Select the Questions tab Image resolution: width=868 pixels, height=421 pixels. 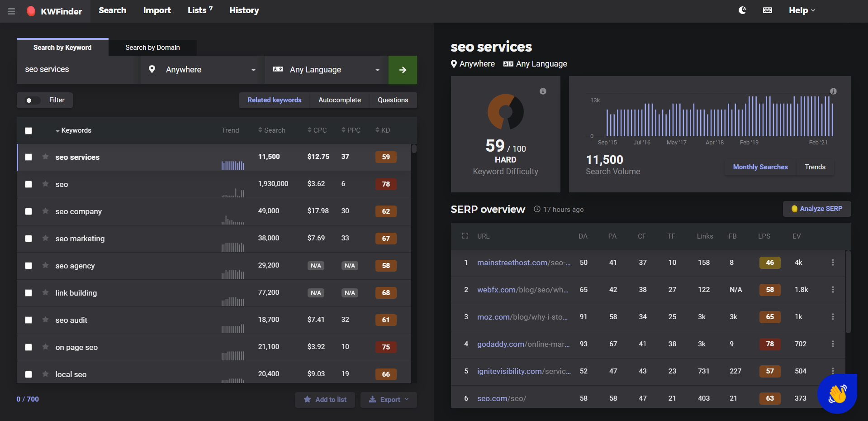393,100
